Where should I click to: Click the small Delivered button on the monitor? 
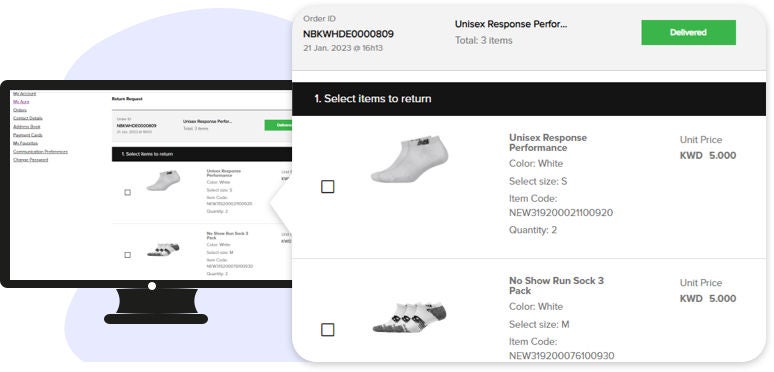pos(278,125)
